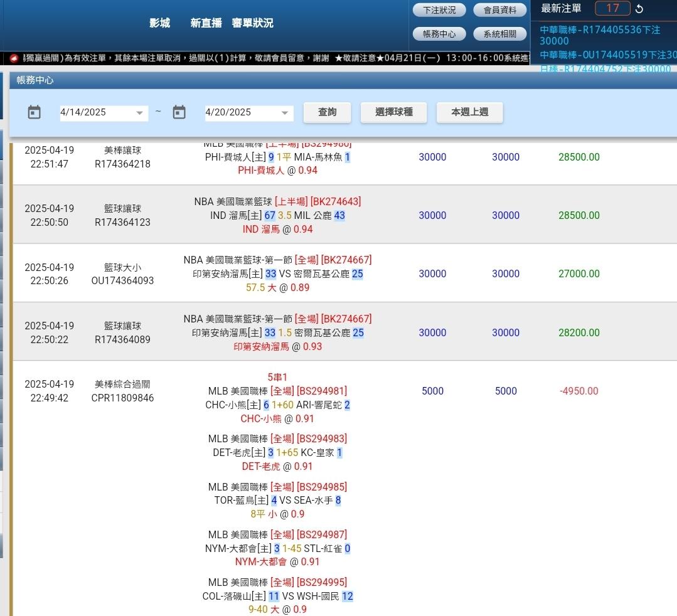Go to the 新直播 nav item
Screen dimensions: 677x616
pyautogui.click(x=206, y=23)
